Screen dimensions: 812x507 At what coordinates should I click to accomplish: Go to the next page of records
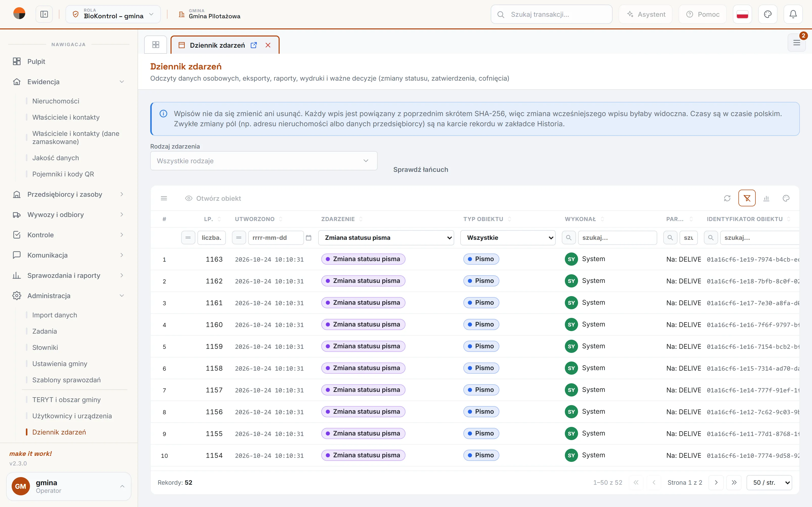716,482
